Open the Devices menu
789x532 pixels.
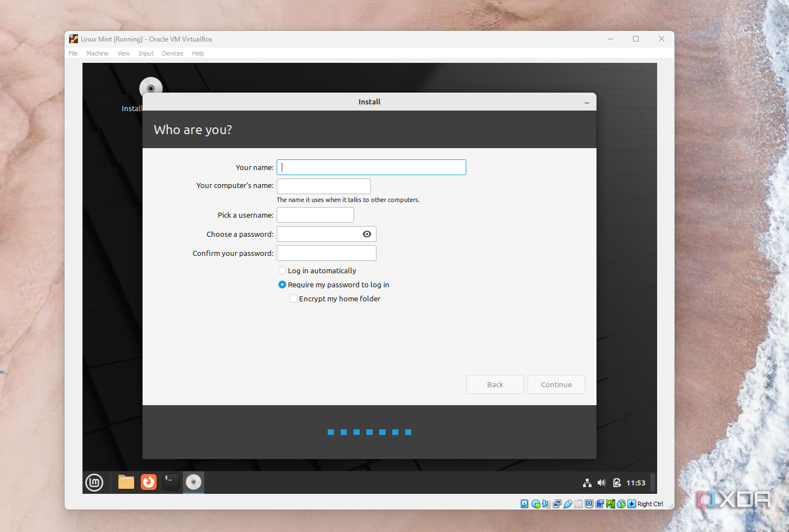point(172,53)
